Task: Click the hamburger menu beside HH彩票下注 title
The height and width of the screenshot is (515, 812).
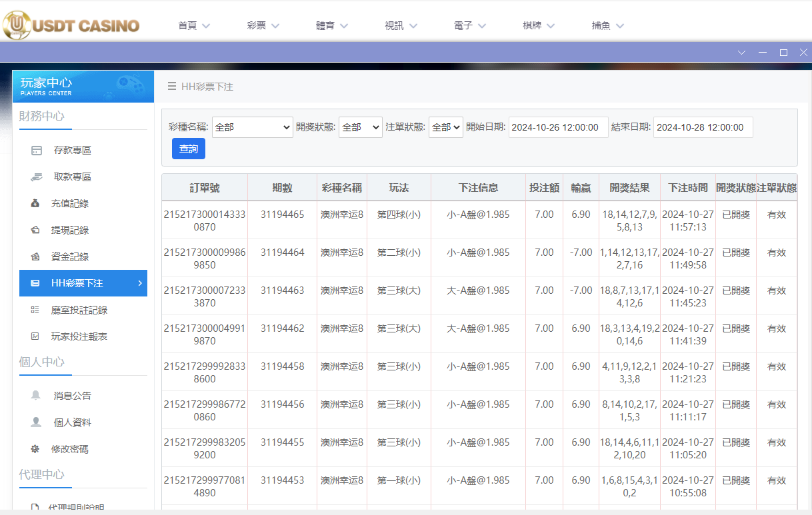Action: (x=171, y=86)
